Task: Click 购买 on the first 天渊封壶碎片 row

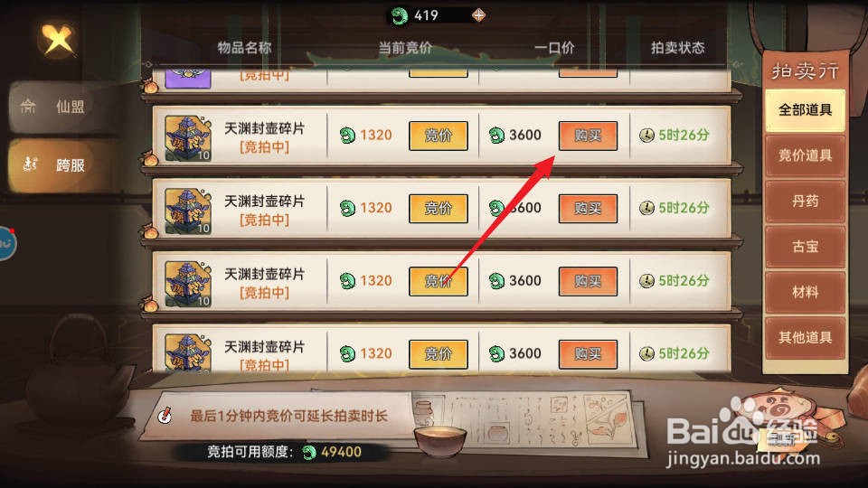Action: [588, 136]
